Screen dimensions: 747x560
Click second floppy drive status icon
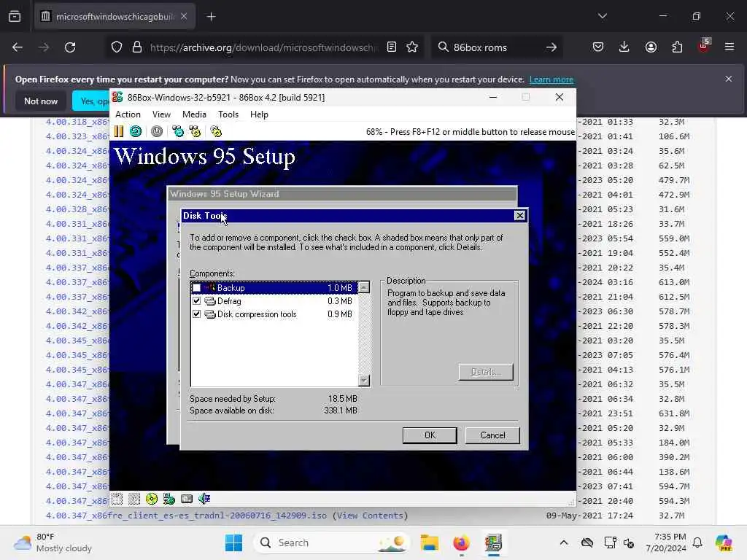click(134, 499)
